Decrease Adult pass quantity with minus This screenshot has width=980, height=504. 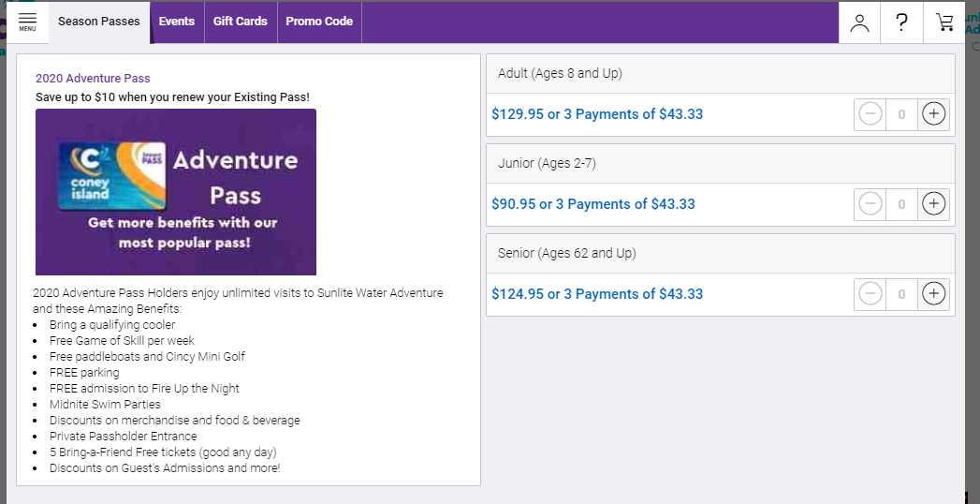tap(870, 114)
